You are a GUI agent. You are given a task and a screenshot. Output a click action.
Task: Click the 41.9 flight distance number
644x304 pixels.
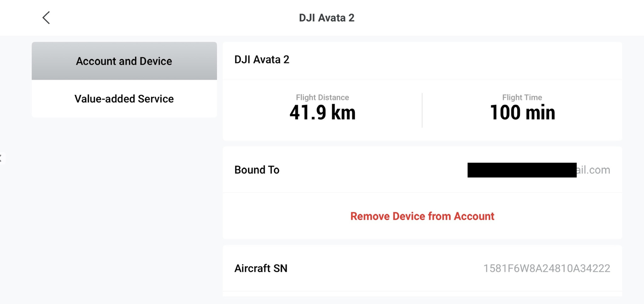pos(308,113)
